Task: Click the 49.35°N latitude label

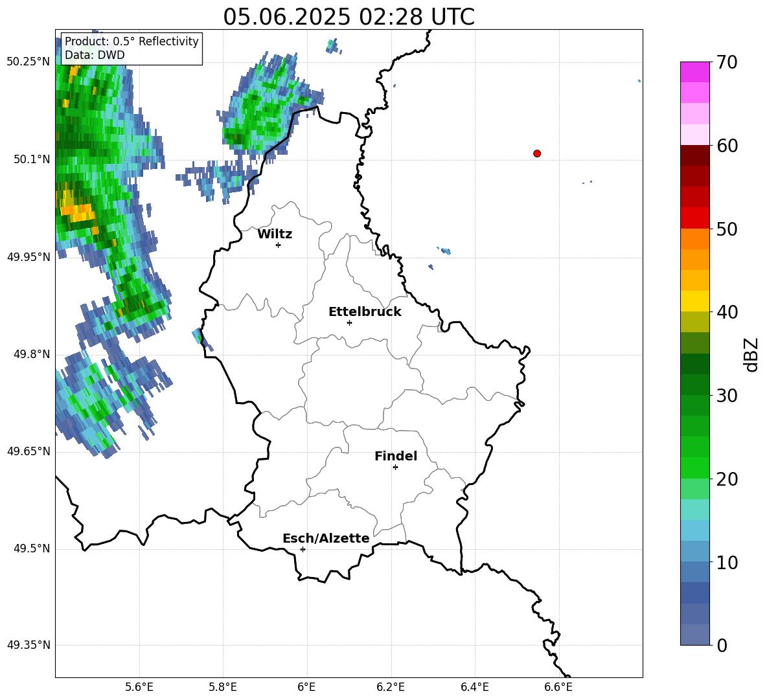Action: tap(29, 645)
